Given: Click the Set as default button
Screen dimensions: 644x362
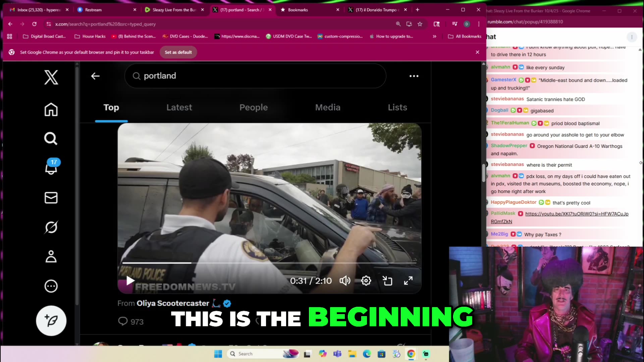Looking at the screenshot, I should coord(178,52).
